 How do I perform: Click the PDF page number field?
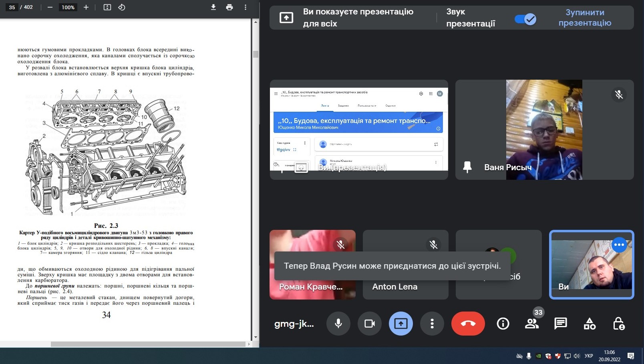click(x=12, y=7)
